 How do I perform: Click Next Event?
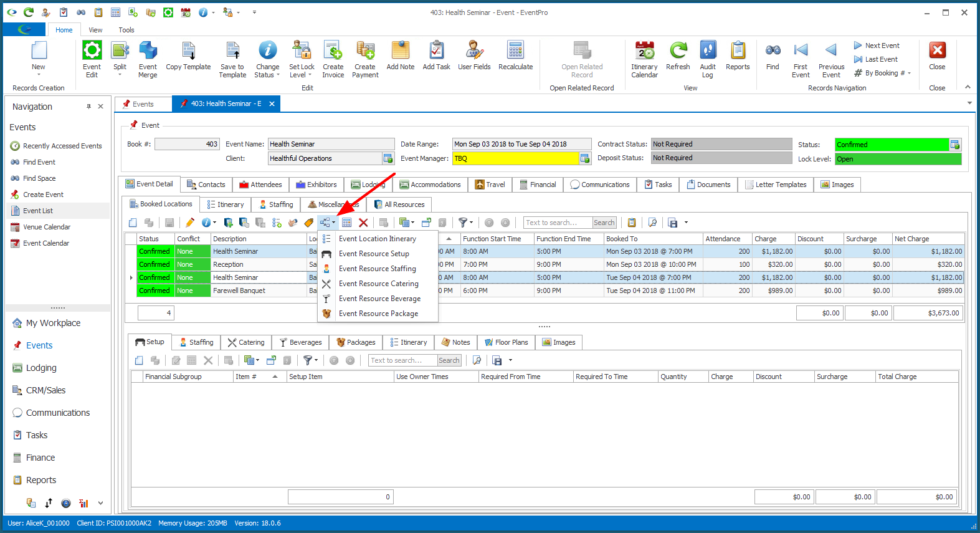pos(876,46)
